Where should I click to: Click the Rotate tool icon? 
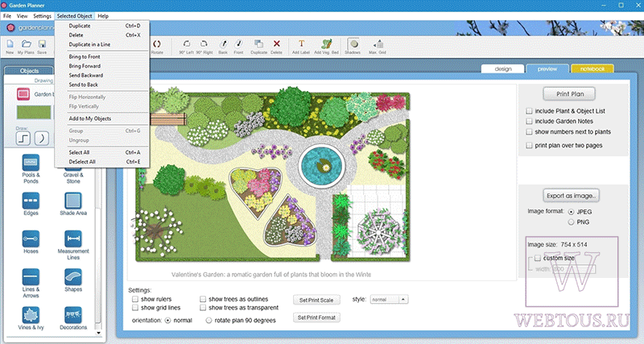point(157,44)
